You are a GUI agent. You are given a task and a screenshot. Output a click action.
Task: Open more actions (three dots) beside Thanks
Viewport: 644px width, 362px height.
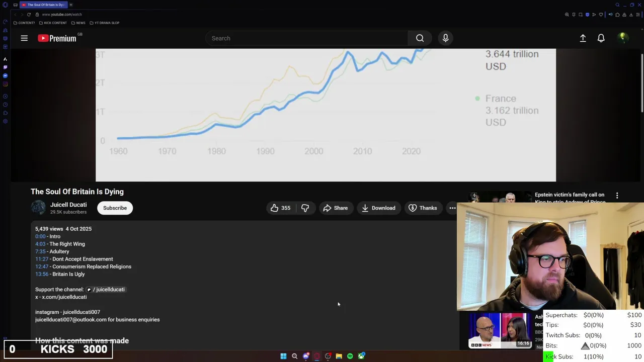tap(452, 208)
